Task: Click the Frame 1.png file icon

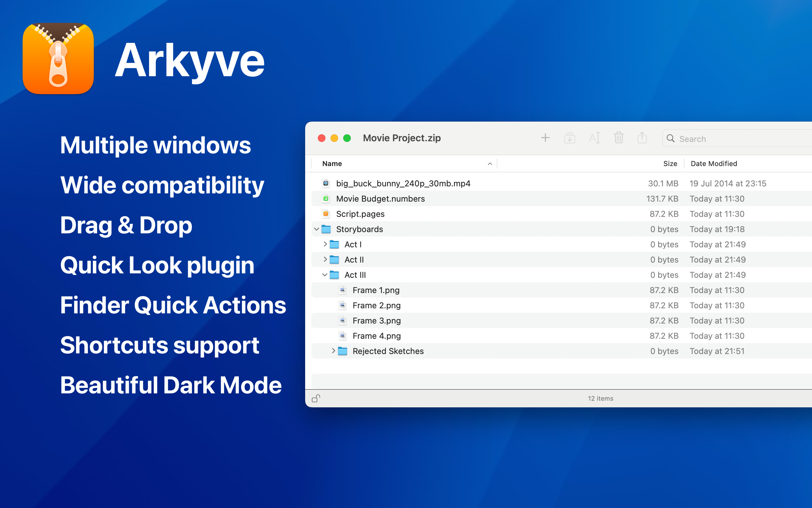Action: [x=342, y=290]
